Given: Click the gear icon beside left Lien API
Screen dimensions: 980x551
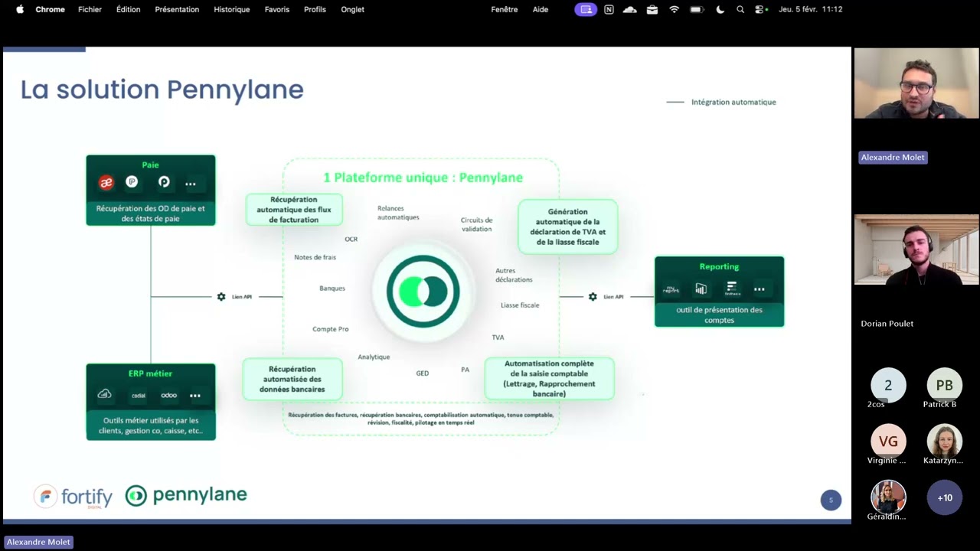Looking at the screenshot, I should pyautogui.click(x=221, y=297).
